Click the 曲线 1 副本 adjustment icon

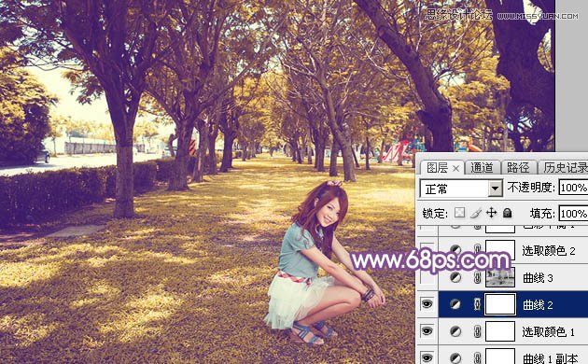(x=455, y=358)
